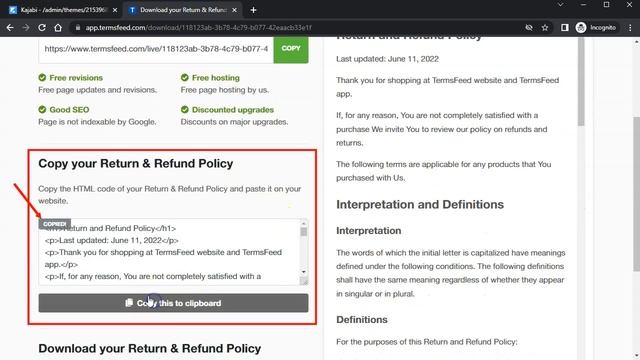Click inside the HTML code textarea
The image size is (640, 360).
(x=169, y=252)
